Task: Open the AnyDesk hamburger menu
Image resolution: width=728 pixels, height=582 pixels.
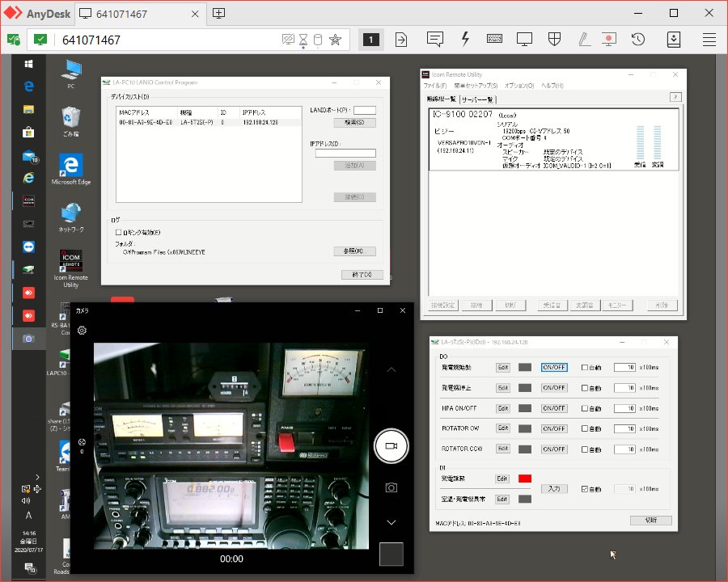Action: [709, 39]
